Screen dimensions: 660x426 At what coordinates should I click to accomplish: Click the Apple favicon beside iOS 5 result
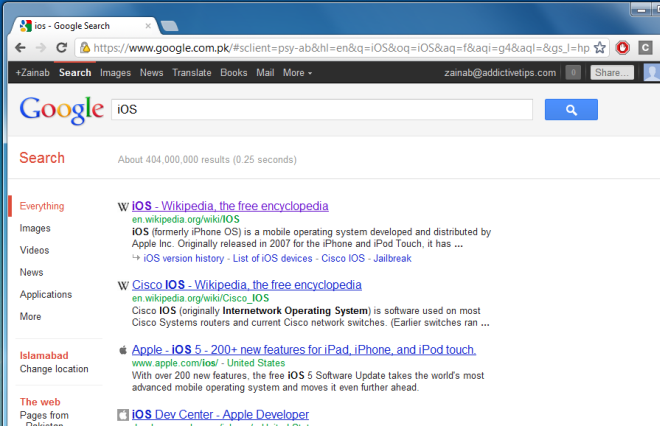[123, 350]
